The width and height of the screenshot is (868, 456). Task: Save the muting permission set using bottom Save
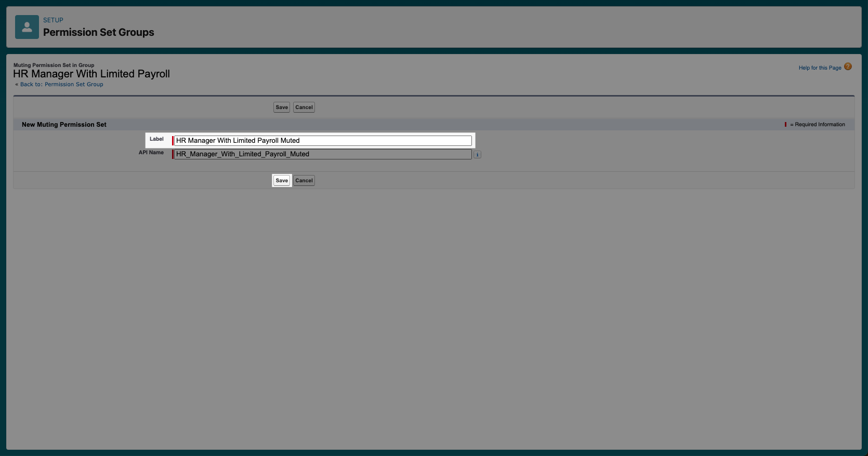tap(282, 181)
